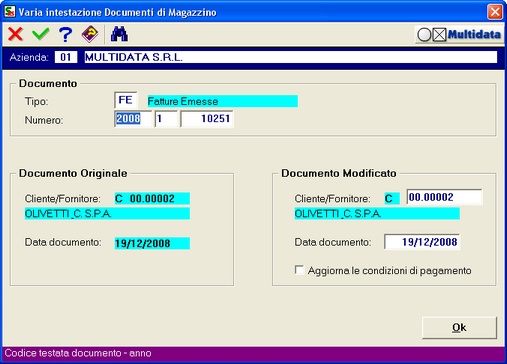
Task: Confirm with the green checkmark icon
Action: pyautogui.click(x=41, y=34)
